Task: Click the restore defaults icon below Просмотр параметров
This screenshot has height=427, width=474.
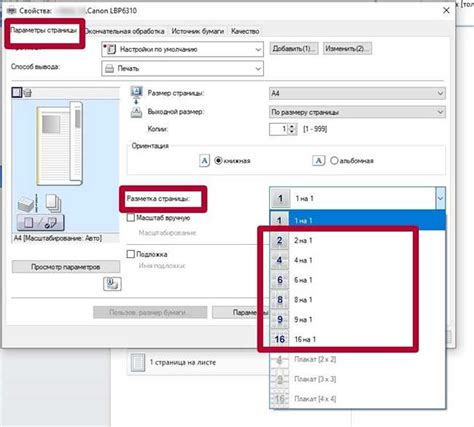Action: click(112, 284)
